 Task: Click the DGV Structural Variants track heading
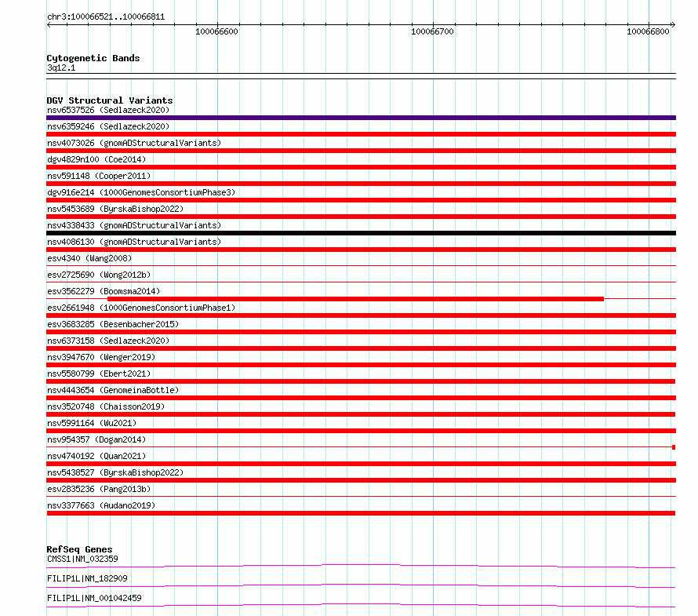click(x=110, y=100)
